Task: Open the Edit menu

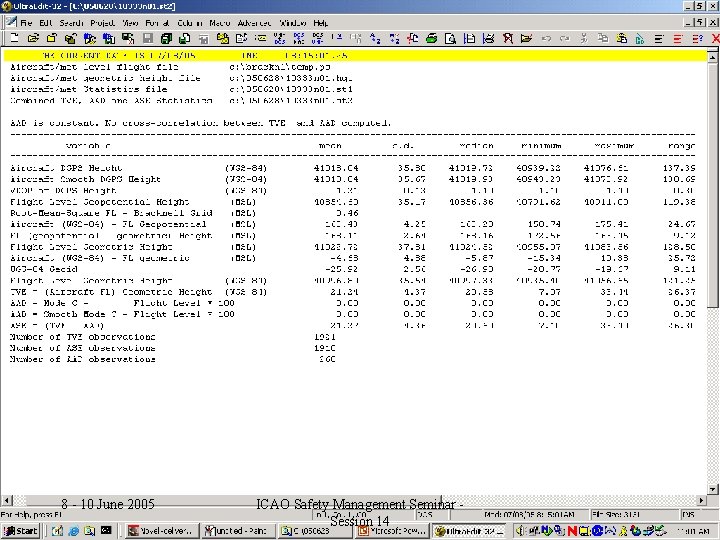Action: (x=45, y=22)
